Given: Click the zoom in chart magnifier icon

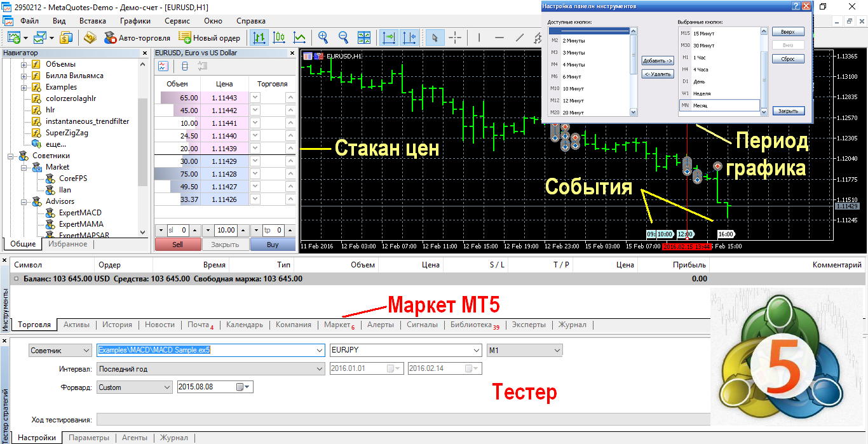Looking at the screenshot, I should pyautogui.click(x=323, y=37).
